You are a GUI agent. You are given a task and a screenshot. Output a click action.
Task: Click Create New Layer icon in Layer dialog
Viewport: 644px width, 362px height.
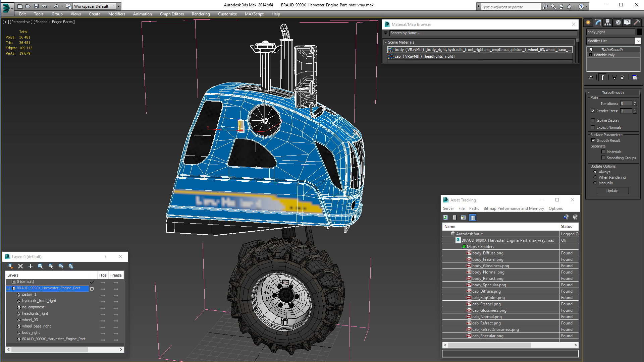[x=10, y=266]
